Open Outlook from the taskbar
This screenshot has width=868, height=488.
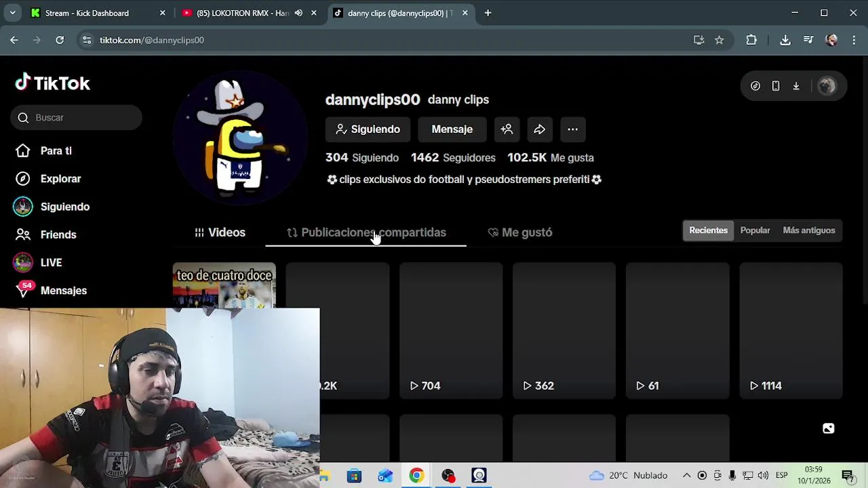click(385, 476)
